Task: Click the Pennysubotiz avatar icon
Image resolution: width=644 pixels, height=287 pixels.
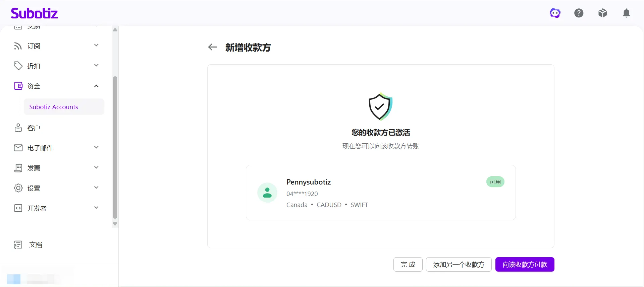Action: 267,193
